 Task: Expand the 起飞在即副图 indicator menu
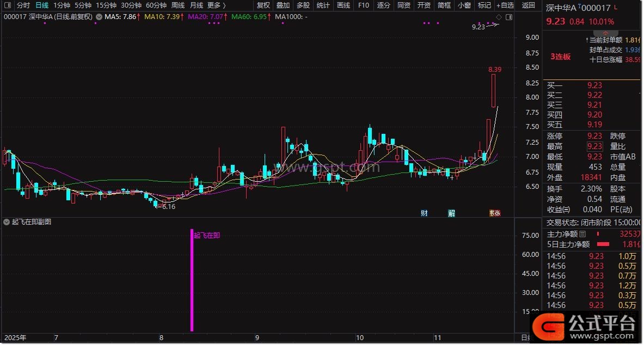click(7, 222)
